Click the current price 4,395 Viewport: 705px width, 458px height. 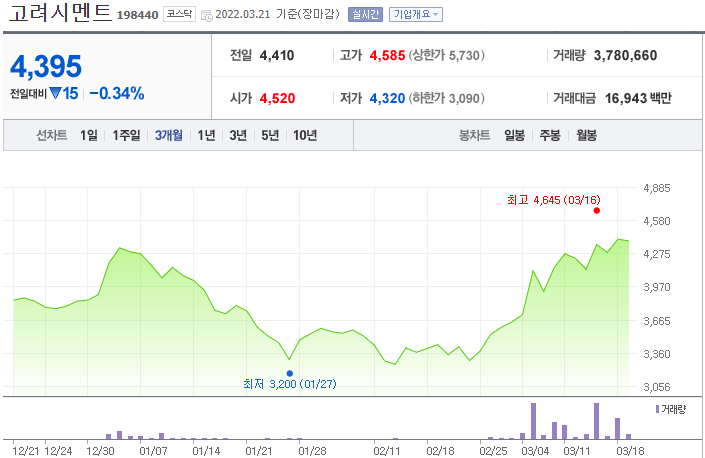point(46,66)
